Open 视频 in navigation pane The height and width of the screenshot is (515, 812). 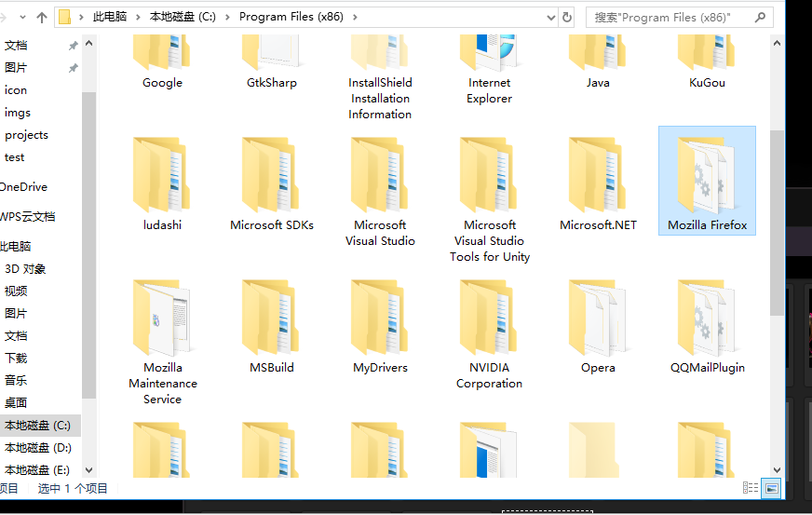[x=16, y=291]
